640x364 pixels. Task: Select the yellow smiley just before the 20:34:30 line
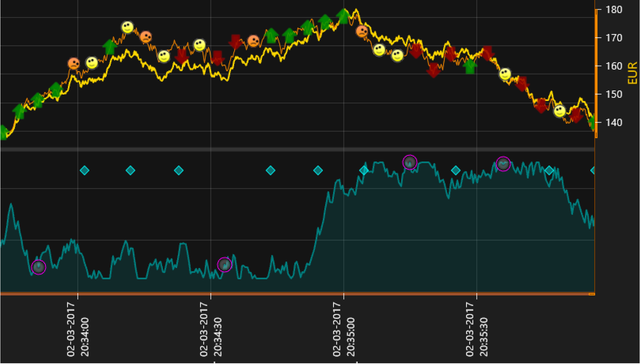199,45
